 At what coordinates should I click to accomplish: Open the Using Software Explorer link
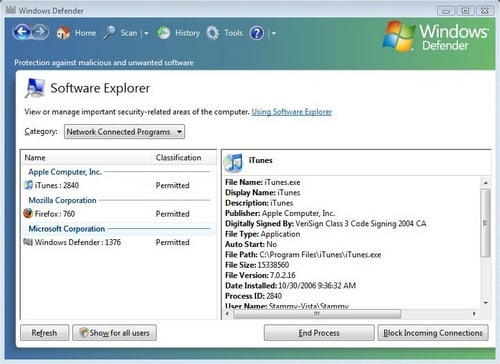coord(292,112)
